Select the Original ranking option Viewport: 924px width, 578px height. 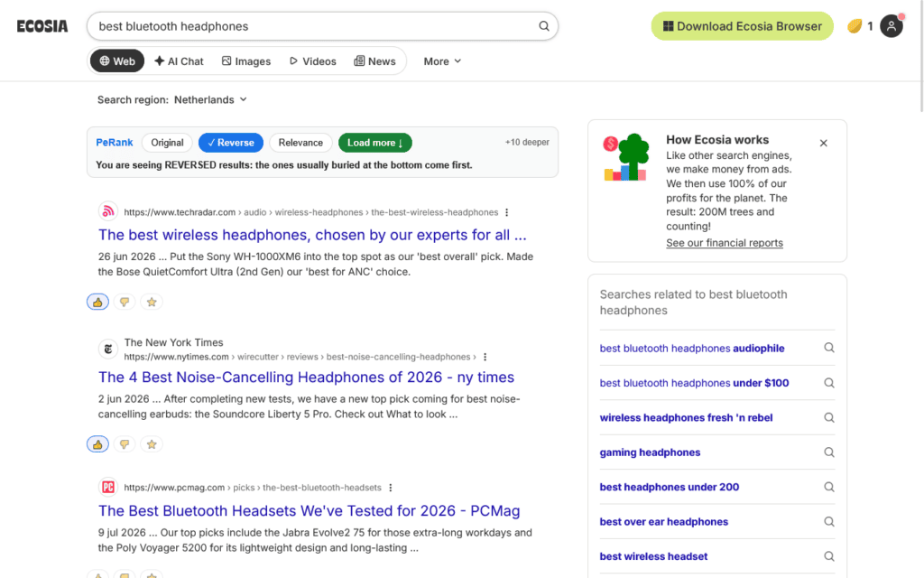click(167, 143)
